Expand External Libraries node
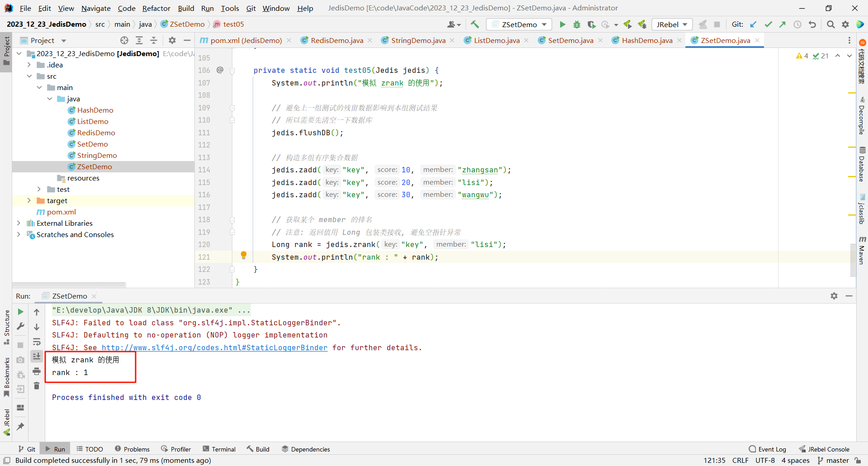The height and width of the screenshot is (466, 868). [x=19, y=223]
